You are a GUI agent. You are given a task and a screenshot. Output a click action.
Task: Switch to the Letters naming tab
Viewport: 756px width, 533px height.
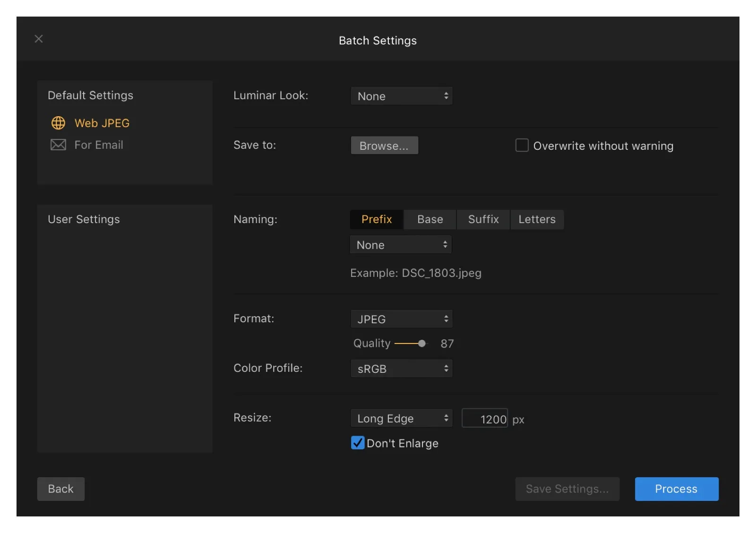click(x=537, y=219)
